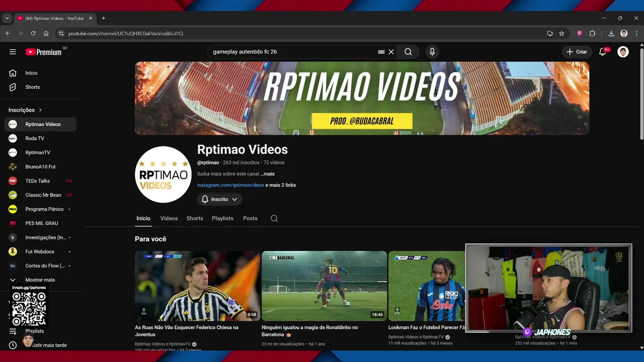Open the Lookman video thumbnail

pos(427,286)
